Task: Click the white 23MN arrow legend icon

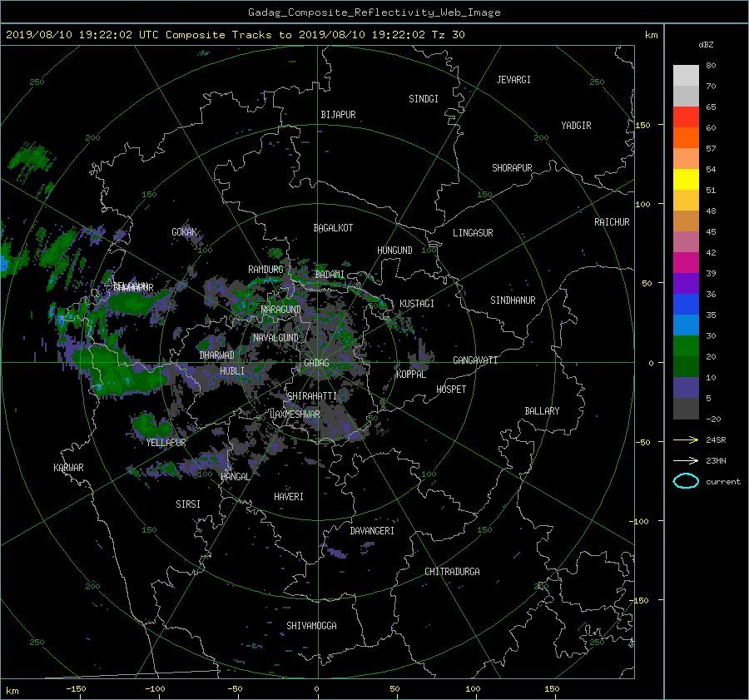Action: [686, 460]
